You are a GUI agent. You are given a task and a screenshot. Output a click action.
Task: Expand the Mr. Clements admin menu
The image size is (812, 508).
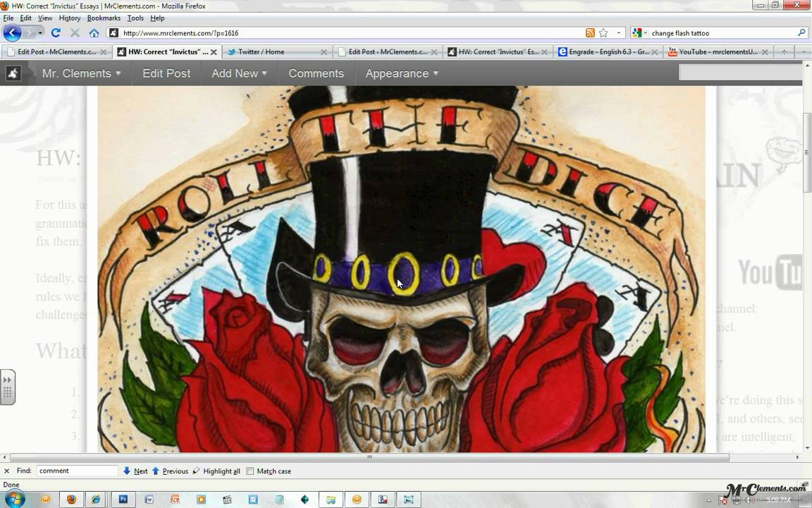[81, 73]
